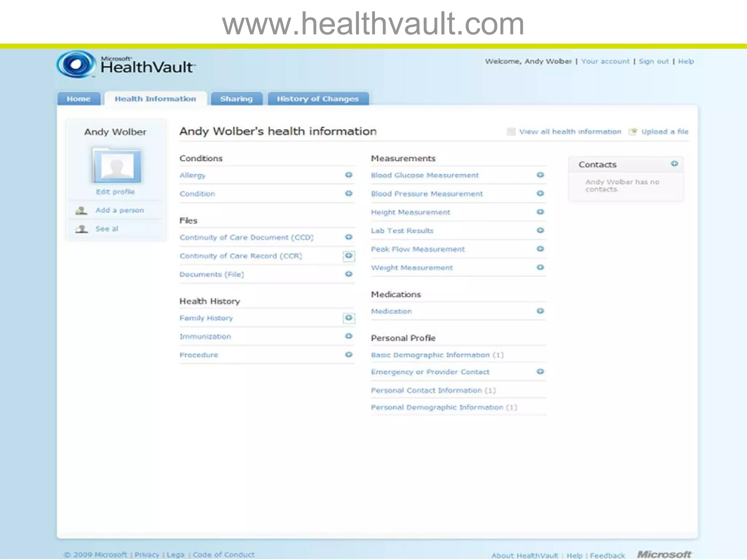
Task: Open the History of Changes tab
Action: [x=318, y=99]
